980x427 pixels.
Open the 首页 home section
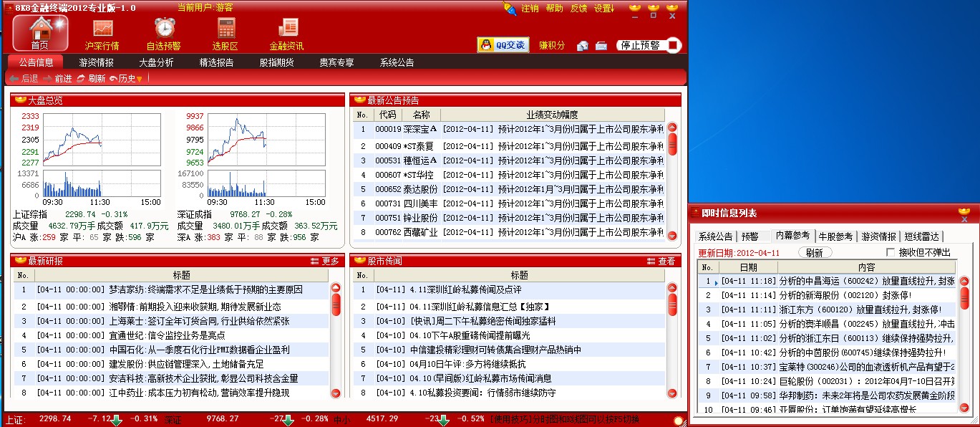[40, 33]
